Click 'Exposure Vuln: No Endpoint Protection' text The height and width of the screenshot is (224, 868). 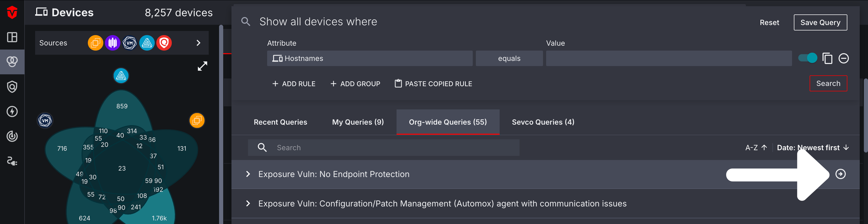(334, 174)
